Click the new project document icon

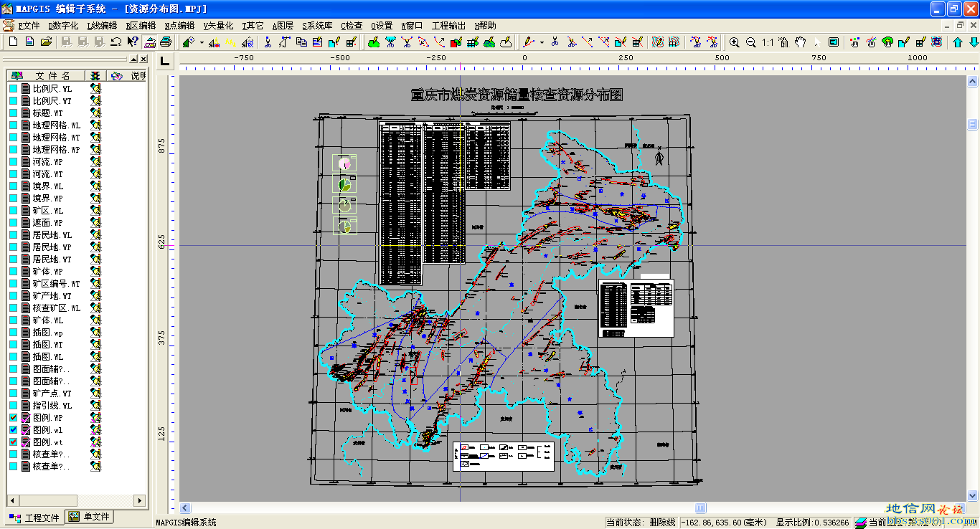tap(29, 42)
